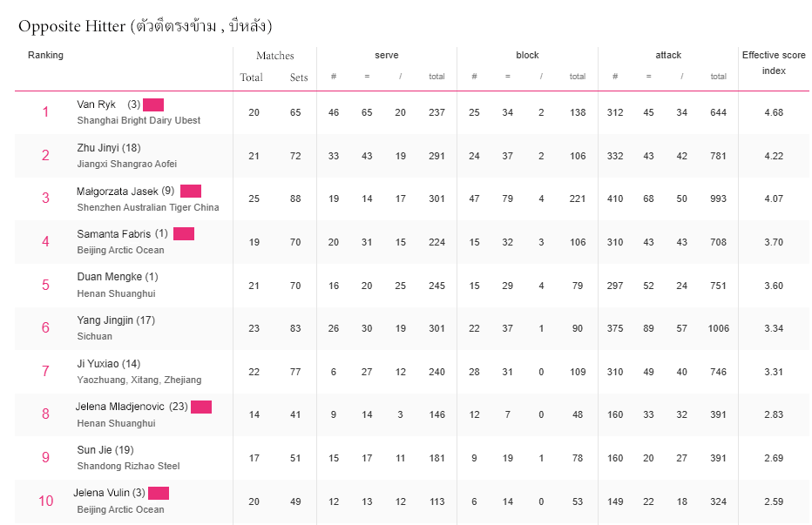
Task: Click the Opposite Hitter section title
Action: [145, 26]
